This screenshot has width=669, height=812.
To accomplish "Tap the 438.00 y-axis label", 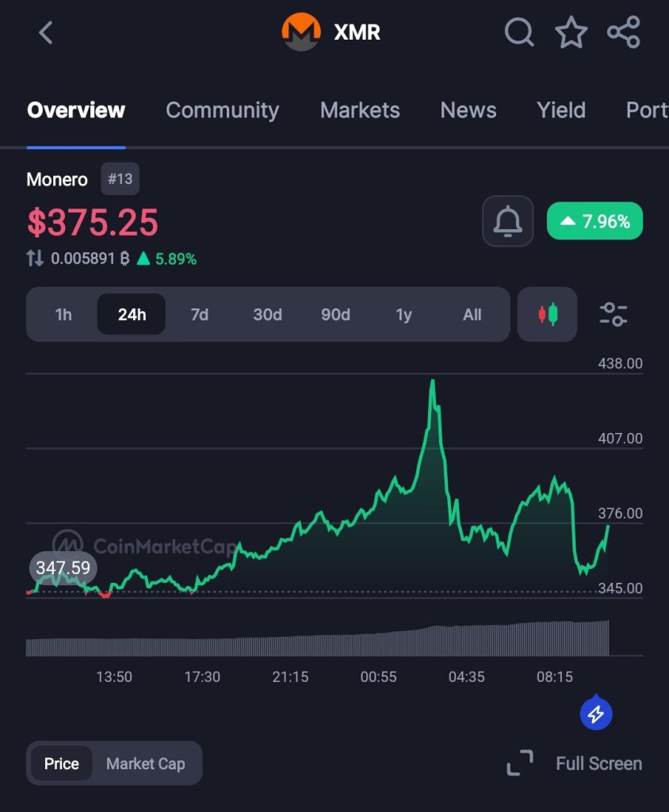I will click(620, 363).
